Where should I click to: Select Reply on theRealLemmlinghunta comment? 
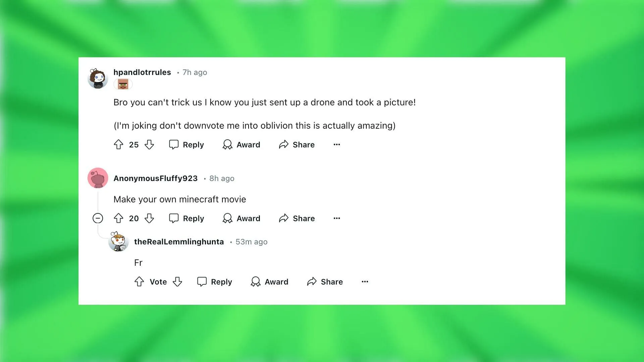point(215,282)
